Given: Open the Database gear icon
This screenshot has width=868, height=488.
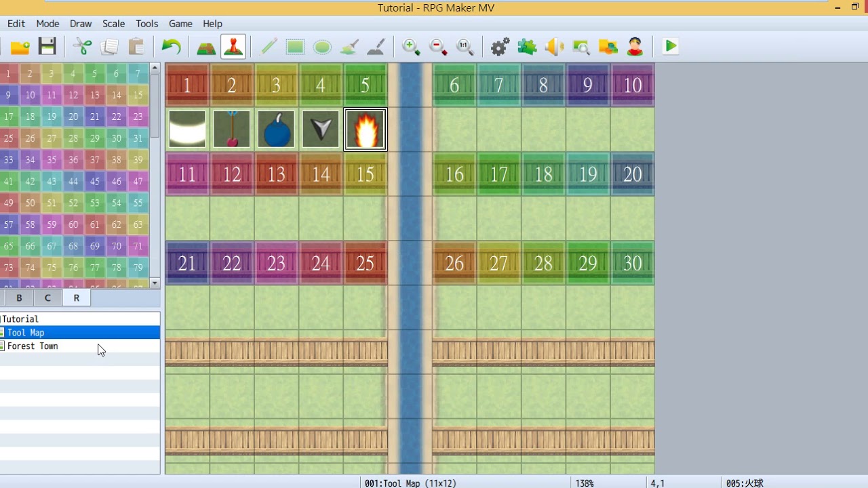Looking at the screenshot, I should pos(500,47).
